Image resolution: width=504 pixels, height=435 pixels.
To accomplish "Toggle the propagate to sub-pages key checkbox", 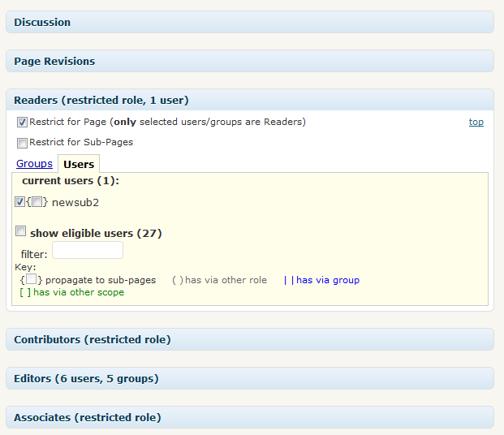I will [31, 279].
